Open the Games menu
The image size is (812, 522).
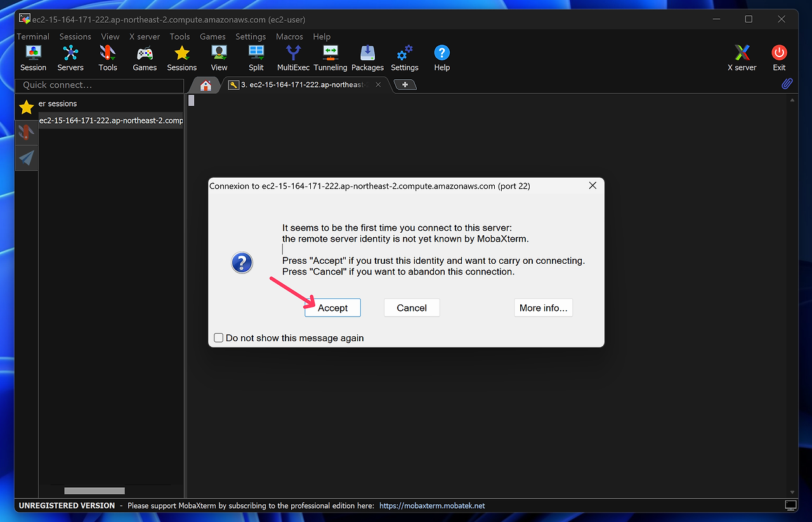tap(213, 37)
